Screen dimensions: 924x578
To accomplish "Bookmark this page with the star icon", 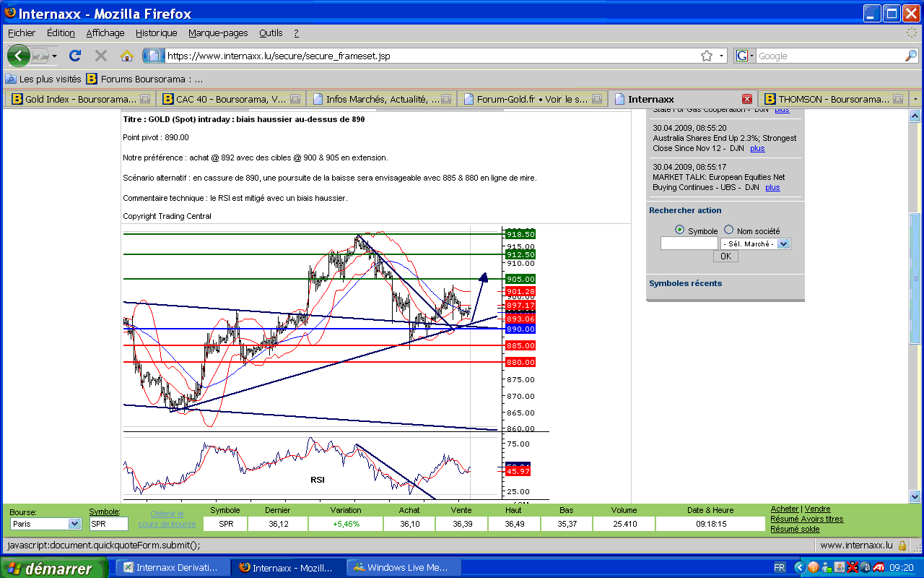I will [707, 56].
